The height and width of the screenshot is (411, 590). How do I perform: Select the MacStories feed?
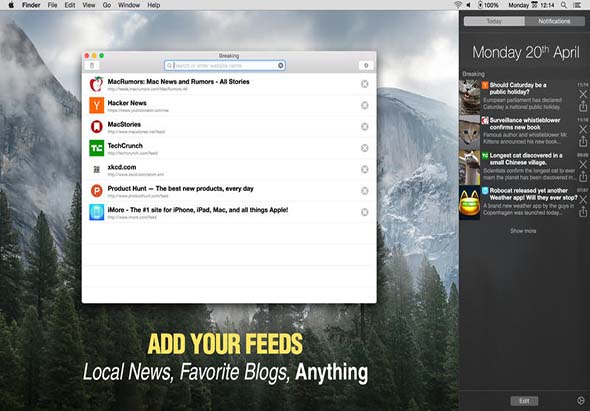coord(229,127)
